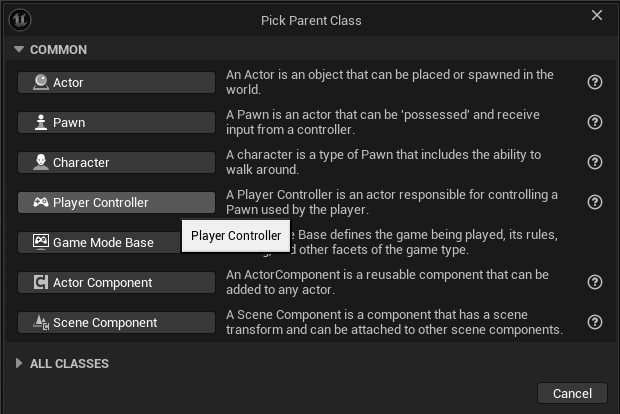Screen dimensions: 620x414
Task: Select the Player Controller parent class
Action: 116,202
